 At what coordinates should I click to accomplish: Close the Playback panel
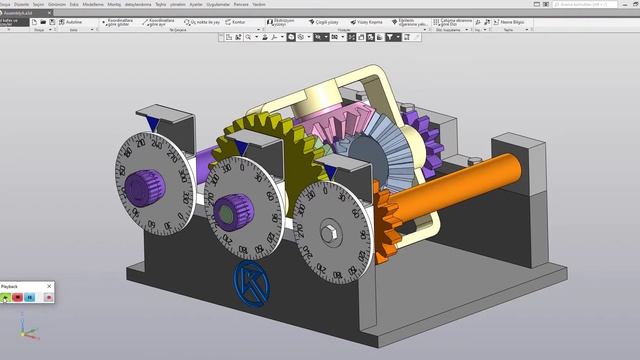49,286
